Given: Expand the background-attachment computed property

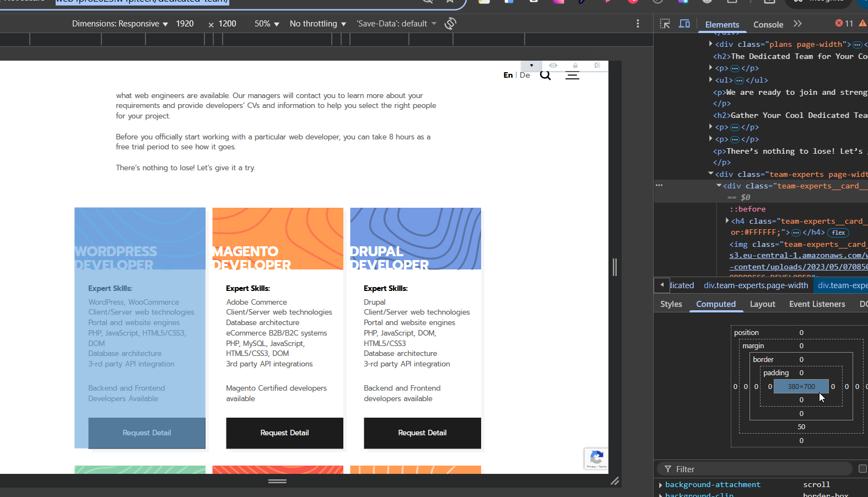Looking at the screenshot, I should coord(661,485).
